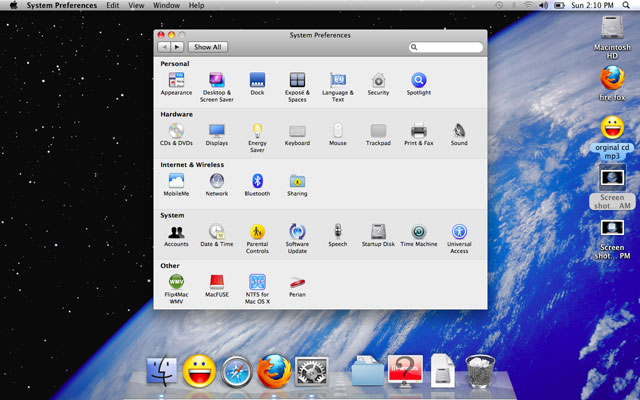
Task: Select the orginal cd mp3 desktop item
Action: pyautogui.click(x=612, y=138)
